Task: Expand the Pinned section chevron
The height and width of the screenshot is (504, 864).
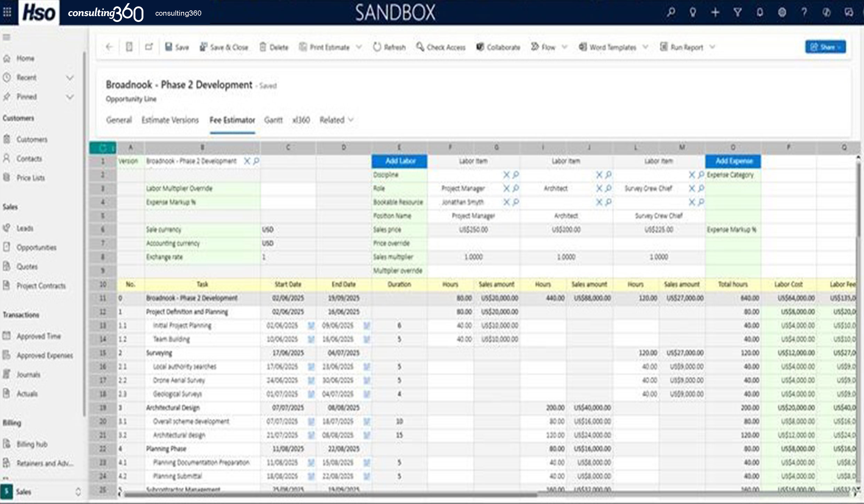Action: tap(70, 97)
